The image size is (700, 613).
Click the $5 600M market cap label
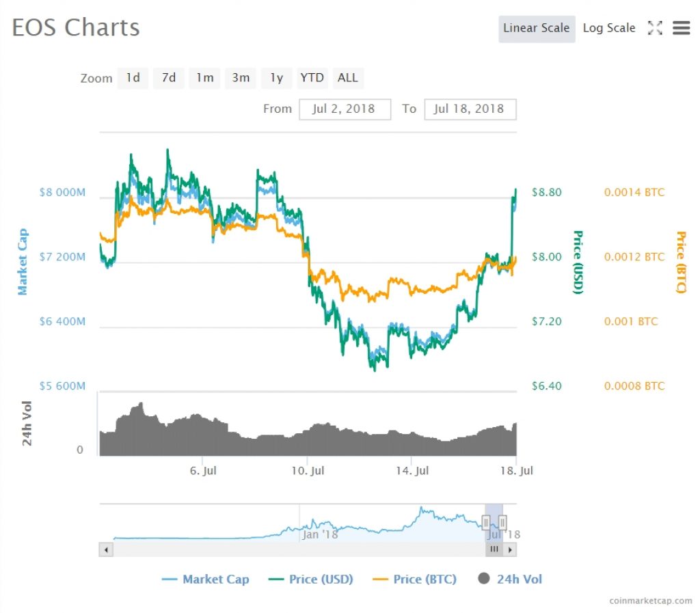(62, 386)
